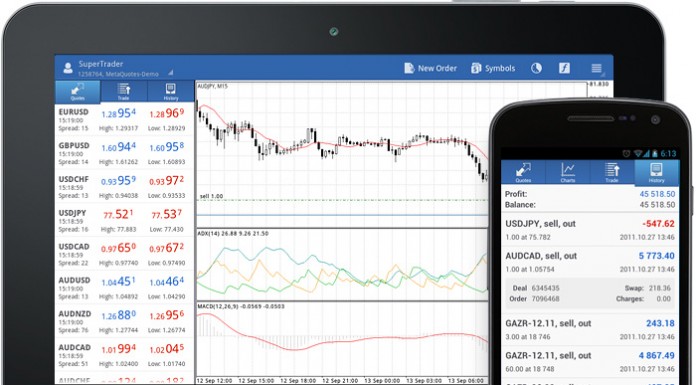
Task: Select the GBPUSD quote row
Action: click(x=124, y=153)
